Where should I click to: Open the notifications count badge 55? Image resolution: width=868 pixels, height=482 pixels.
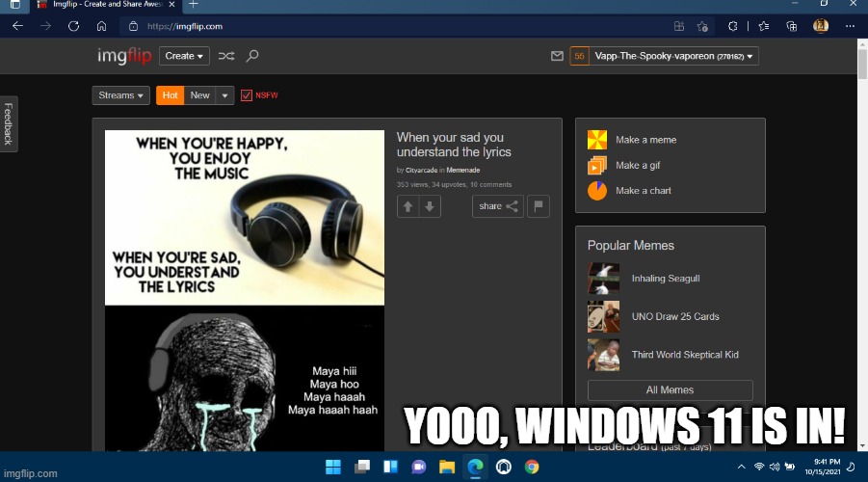[x=579, y=56]
